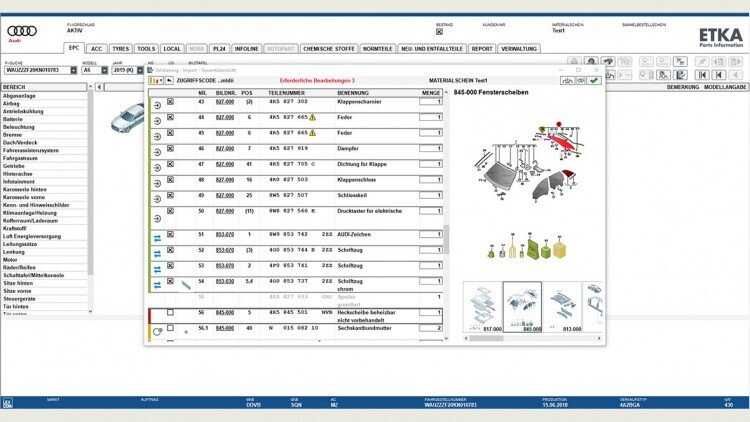Uncheck the checkbox on row 51 AUDI-Zeichen
Viewport: 750px width, 422px height.
point(170,234)
